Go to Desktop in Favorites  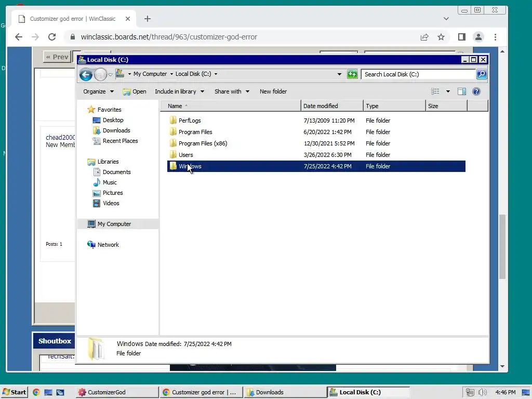coord(108,120)
